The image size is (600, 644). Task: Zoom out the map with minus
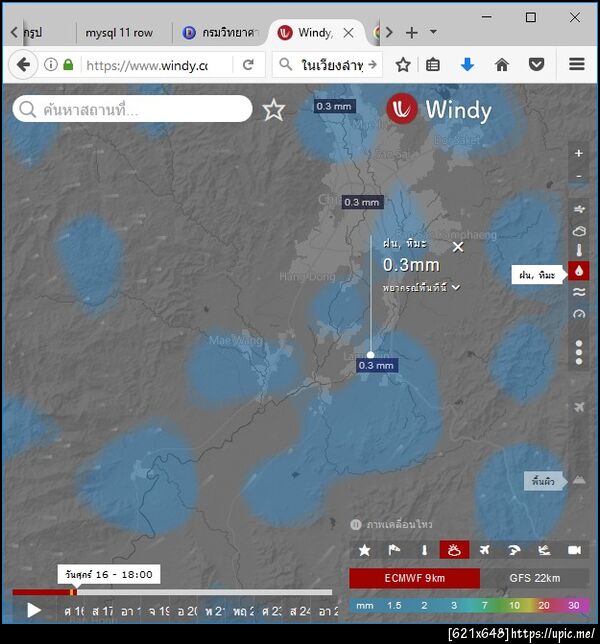[578, 176]
